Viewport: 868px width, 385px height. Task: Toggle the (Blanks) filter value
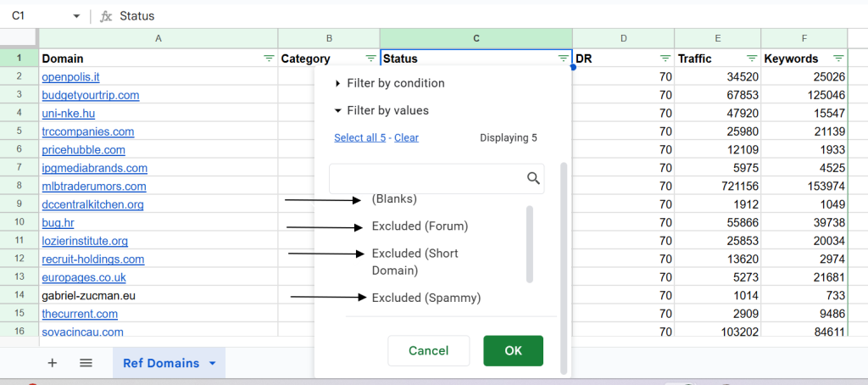coord(394,199)
